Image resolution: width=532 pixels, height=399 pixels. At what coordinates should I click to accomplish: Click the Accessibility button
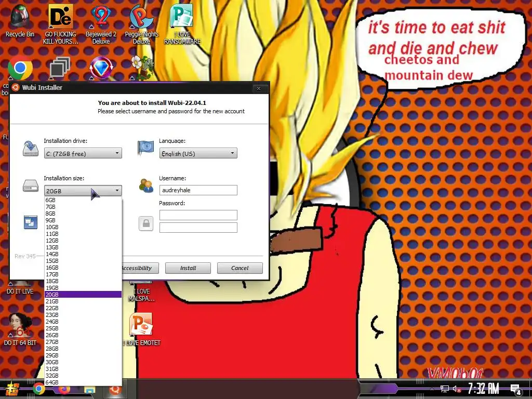140,268
